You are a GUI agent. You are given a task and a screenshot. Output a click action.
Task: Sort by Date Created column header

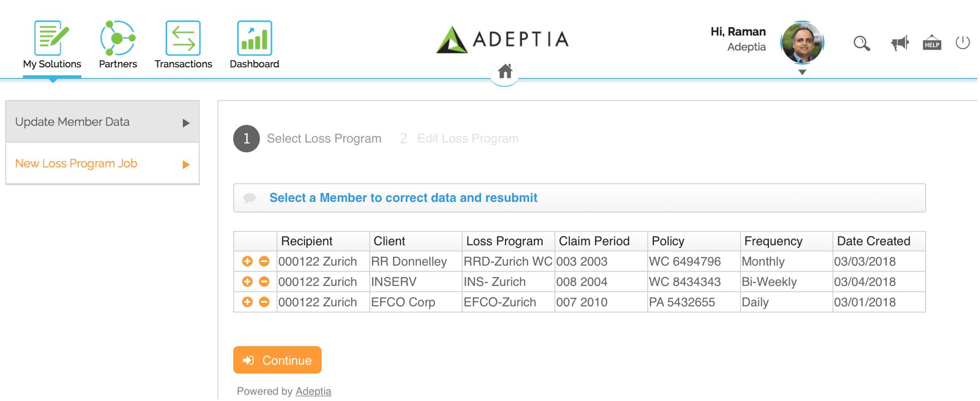[873, 241]
